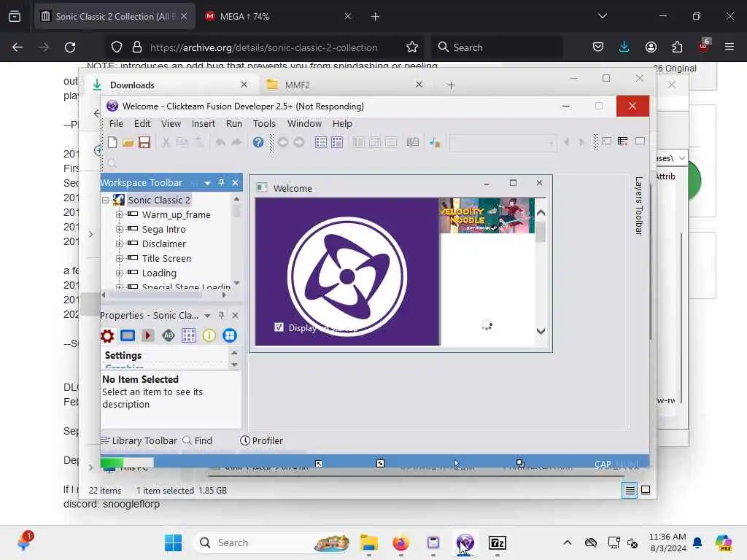Switch File Explorer to details view icon
Viewport: 747px width, 560px height.
pyautogui.click(x=630, y=490)
